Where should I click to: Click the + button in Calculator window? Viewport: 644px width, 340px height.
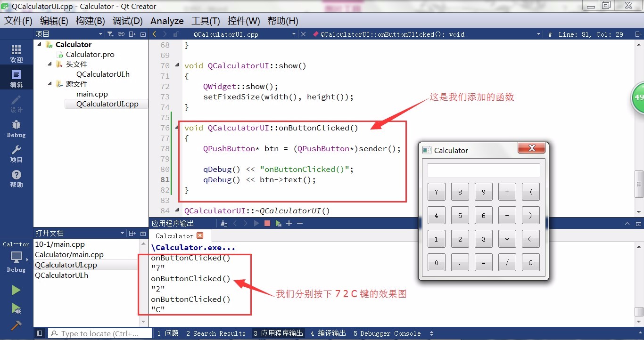point(507,192)
